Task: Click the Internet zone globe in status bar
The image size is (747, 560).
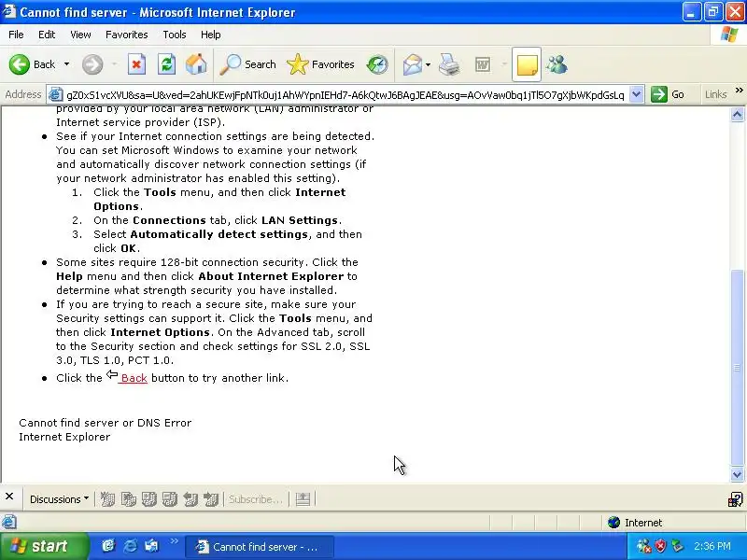Action: point(613,523)
